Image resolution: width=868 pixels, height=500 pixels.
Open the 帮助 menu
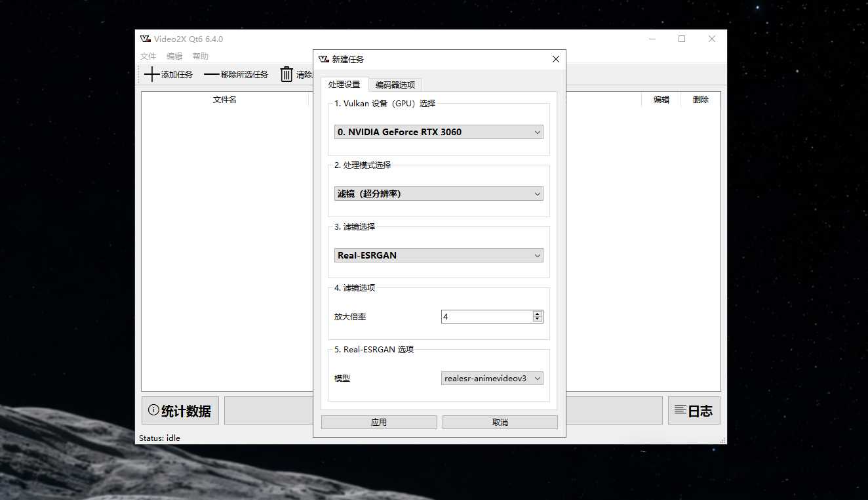201,56
